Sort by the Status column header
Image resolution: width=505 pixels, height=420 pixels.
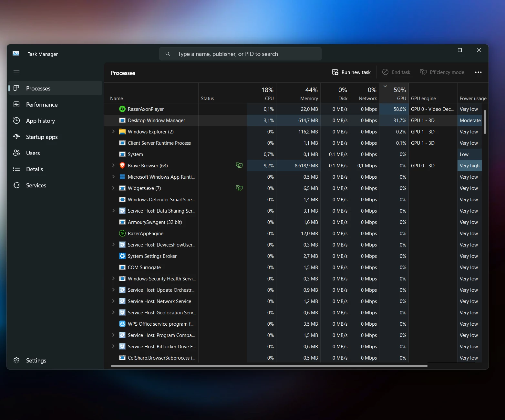tap(223, 93)
